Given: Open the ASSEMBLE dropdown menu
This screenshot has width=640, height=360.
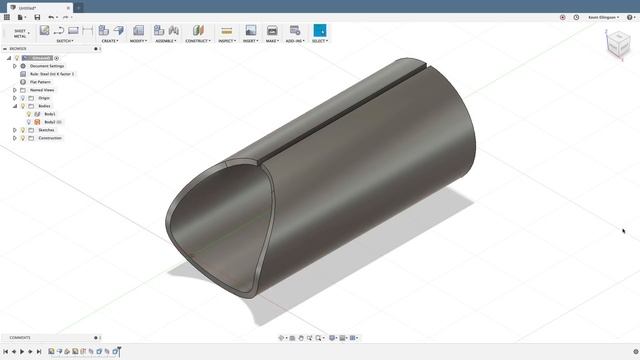Looking at the screenshot, I should point(166,41).
